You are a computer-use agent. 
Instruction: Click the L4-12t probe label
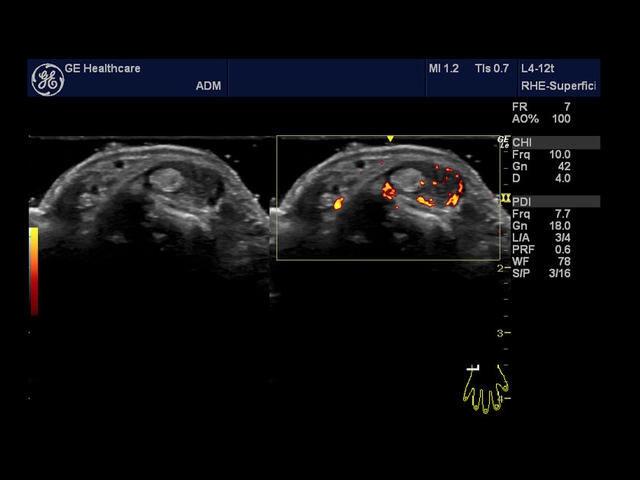pos(544,68)
